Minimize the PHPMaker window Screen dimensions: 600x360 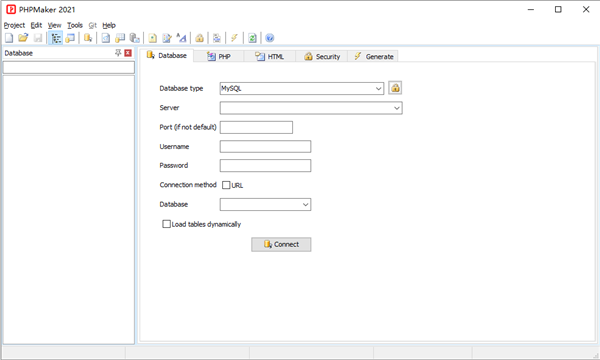click(x=531, y=9)
